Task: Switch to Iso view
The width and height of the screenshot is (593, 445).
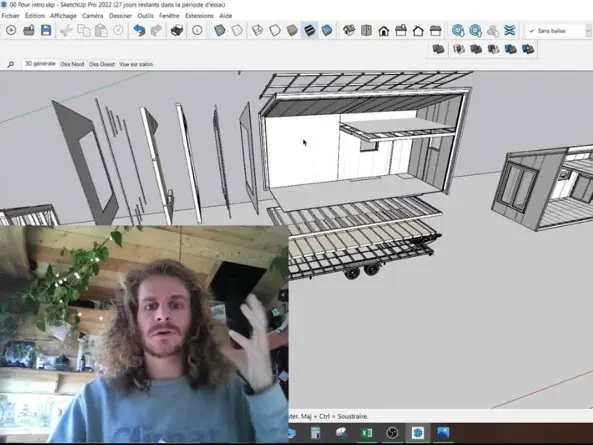Action: 349,30
